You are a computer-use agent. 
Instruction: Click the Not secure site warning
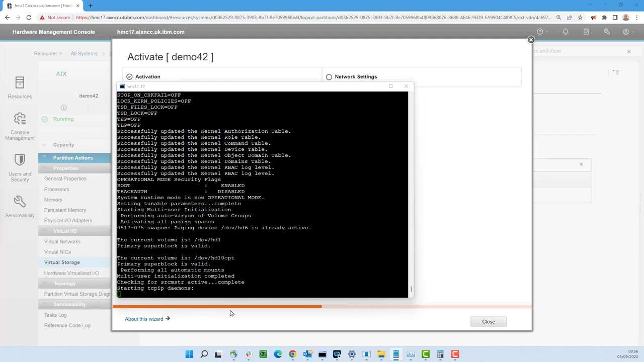click(55, 18)
